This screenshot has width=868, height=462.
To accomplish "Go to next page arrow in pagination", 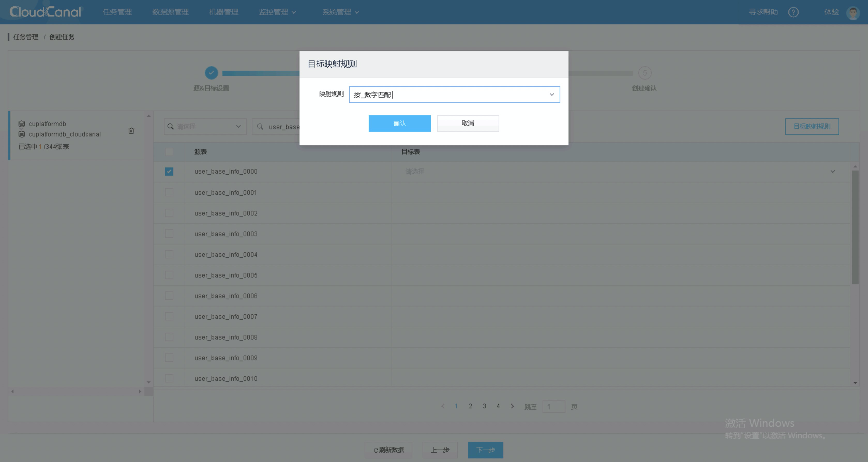I will point(512,406).
